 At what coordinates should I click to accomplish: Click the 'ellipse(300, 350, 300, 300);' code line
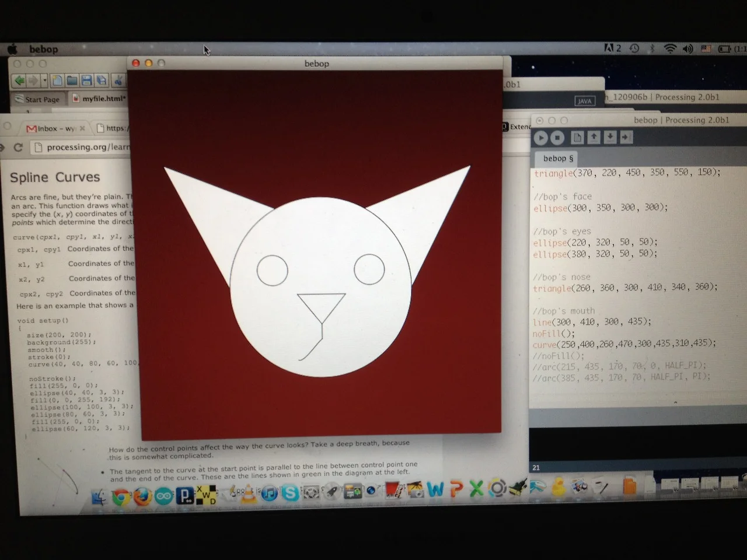tap(601, 208)
